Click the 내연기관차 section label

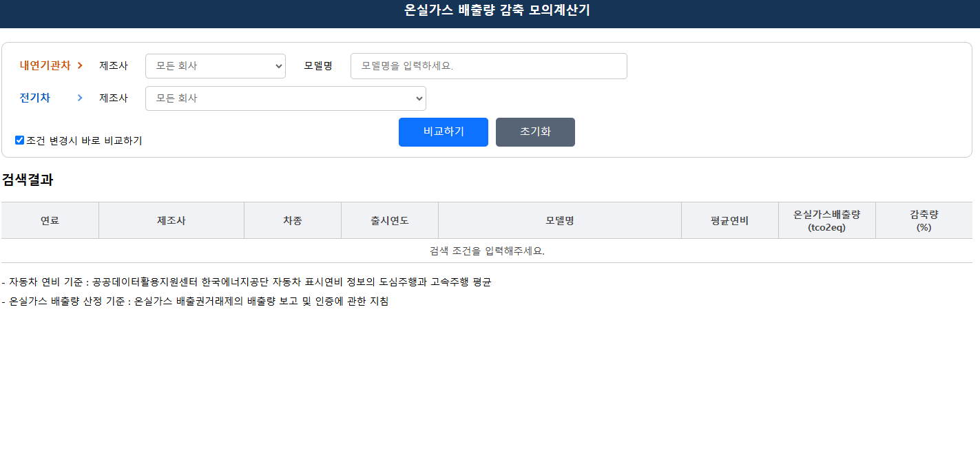coord(45,66)
